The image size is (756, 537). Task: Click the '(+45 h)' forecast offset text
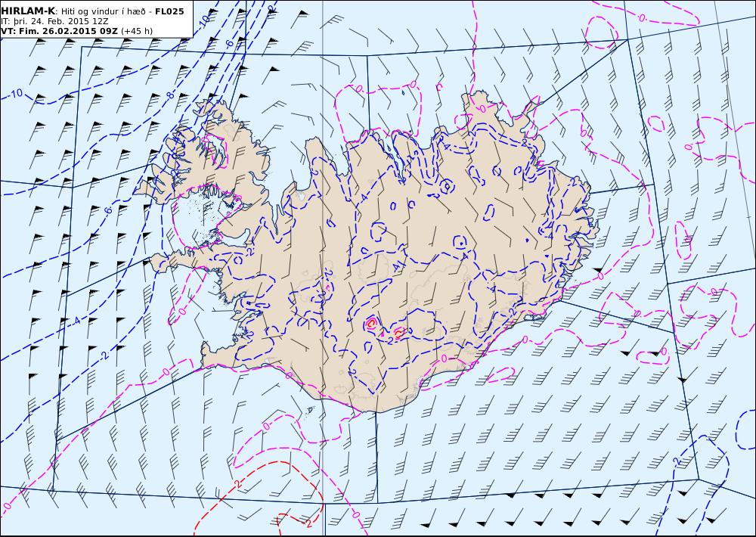[137, 31]
